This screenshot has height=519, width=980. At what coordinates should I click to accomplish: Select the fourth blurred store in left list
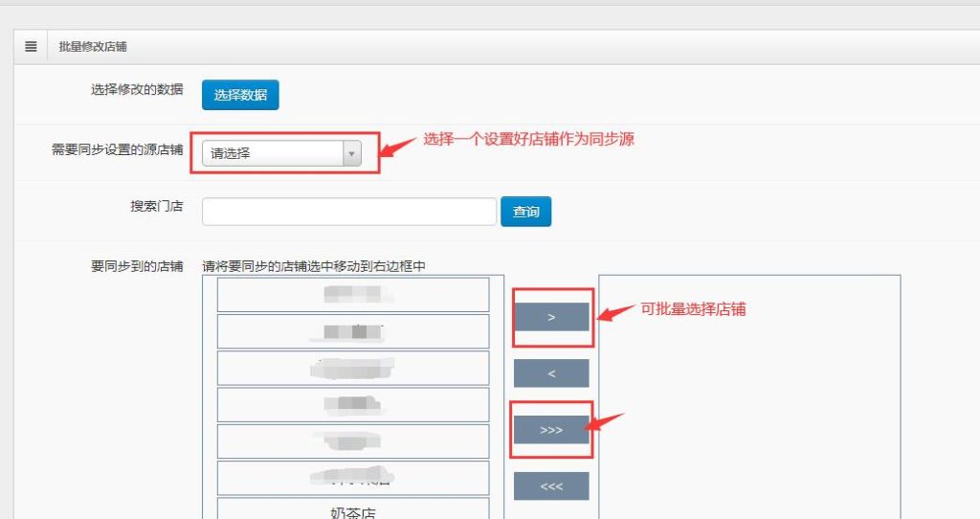click(353, 404)
